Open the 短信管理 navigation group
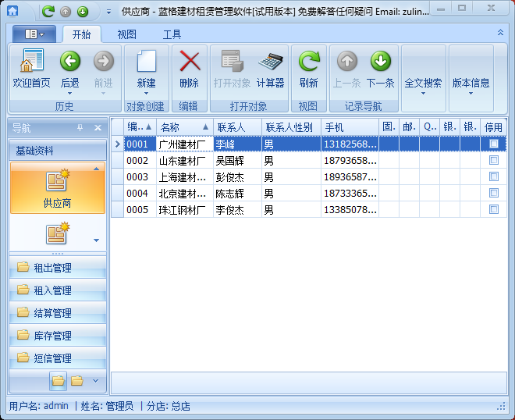This screenshot has width=515, height=420. pyautogui.click(x=58, y=358)
